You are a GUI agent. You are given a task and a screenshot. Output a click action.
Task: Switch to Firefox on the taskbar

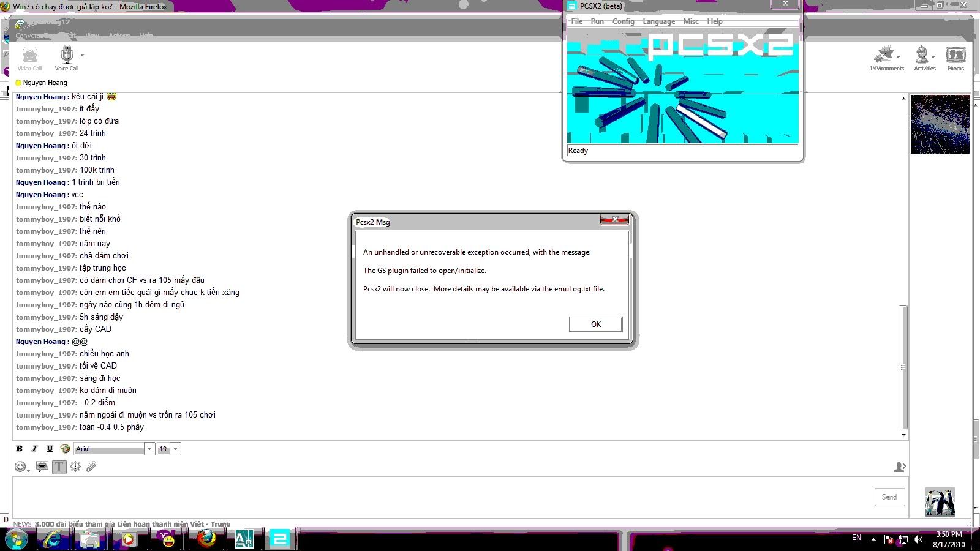pos(206,539)
